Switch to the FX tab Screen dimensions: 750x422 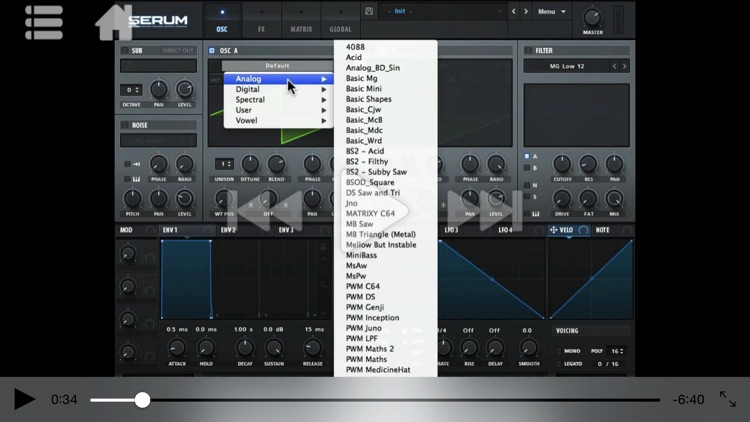[261, 20]
